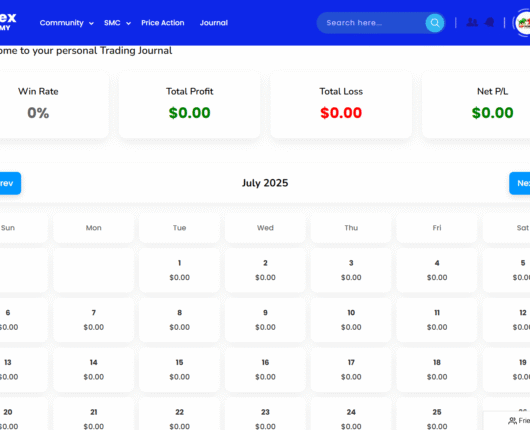This screenshot has height=430, width=530.
Task: Open calendar day 20
Action: point(23,414)
